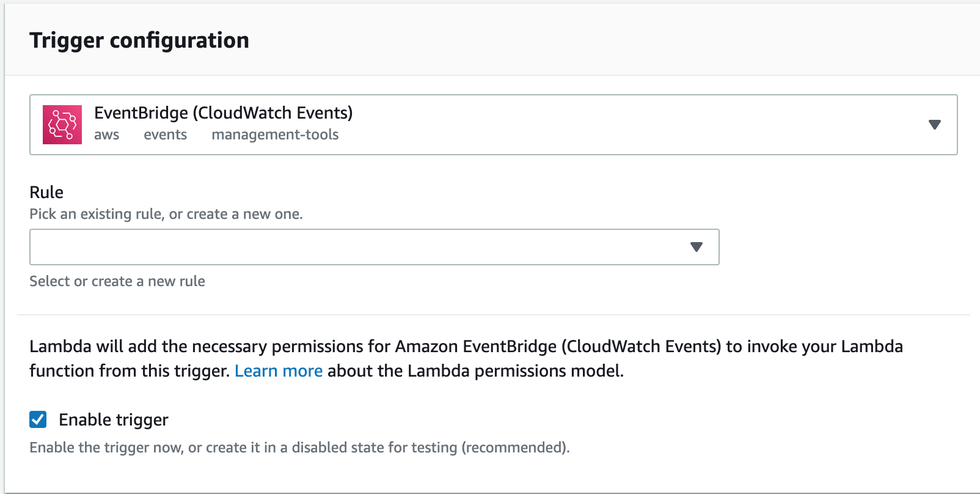Click the EventBridge (CloudWatch Events) label

(x=223, y=112)
